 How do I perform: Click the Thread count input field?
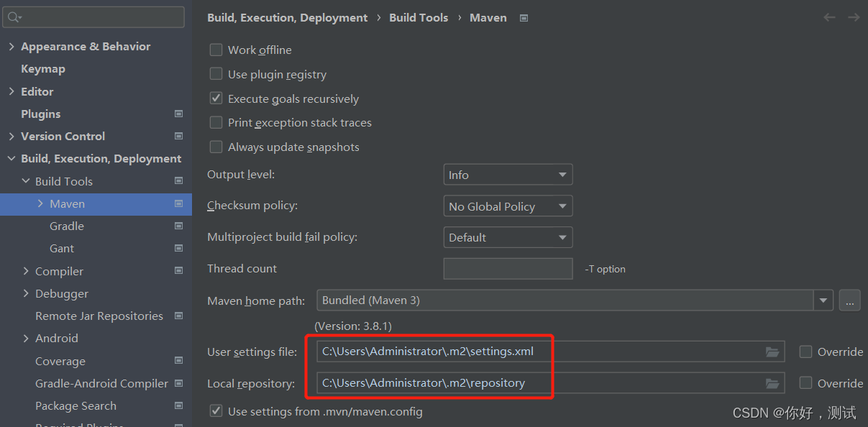508,269
